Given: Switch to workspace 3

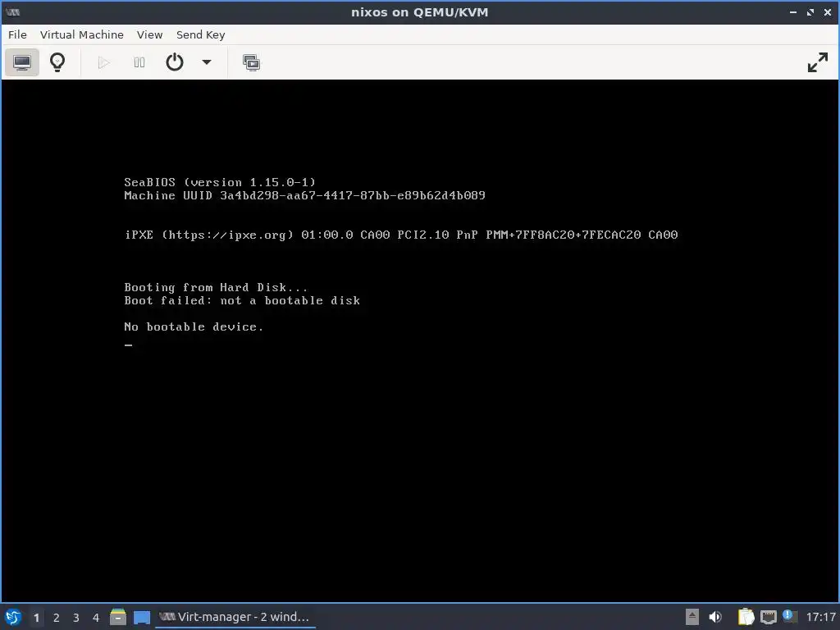Looking at the screenshot, I should [76, 618].
